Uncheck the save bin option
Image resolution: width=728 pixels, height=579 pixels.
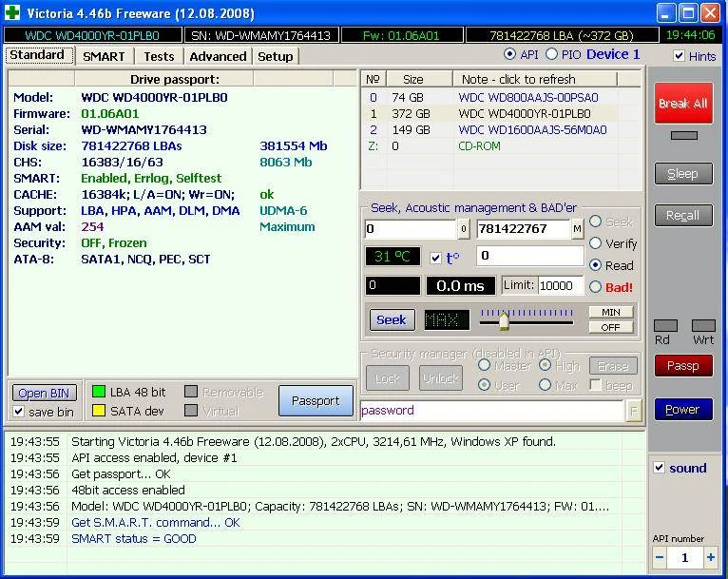(x=19, y=412)
